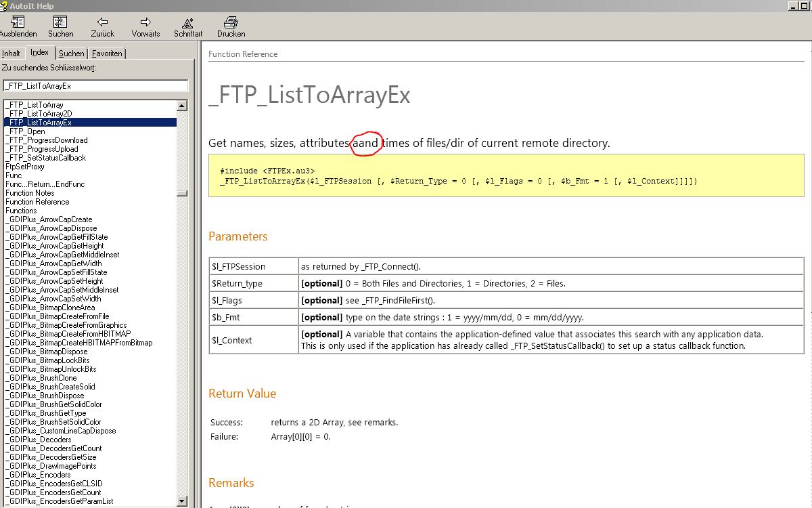Select _FTP_ProgressDownload entry
This screenshot has height=508, width=812.
[47, 140]
